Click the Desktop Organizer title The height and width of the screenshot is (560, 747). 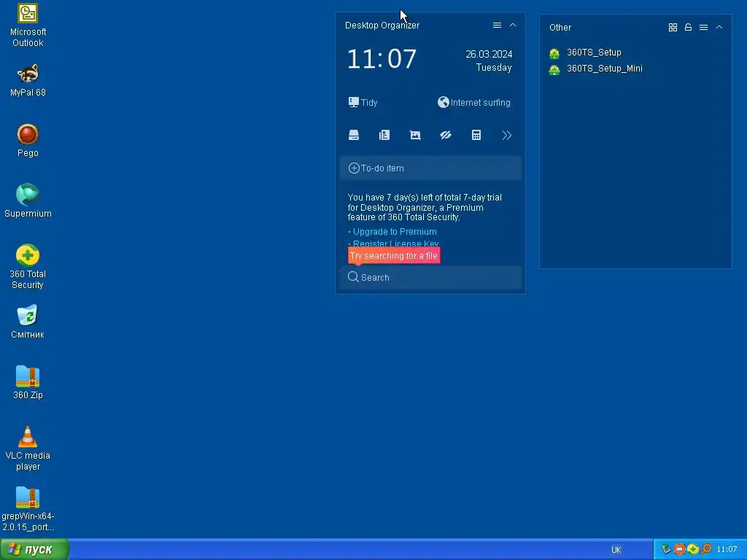pos(382,26)
